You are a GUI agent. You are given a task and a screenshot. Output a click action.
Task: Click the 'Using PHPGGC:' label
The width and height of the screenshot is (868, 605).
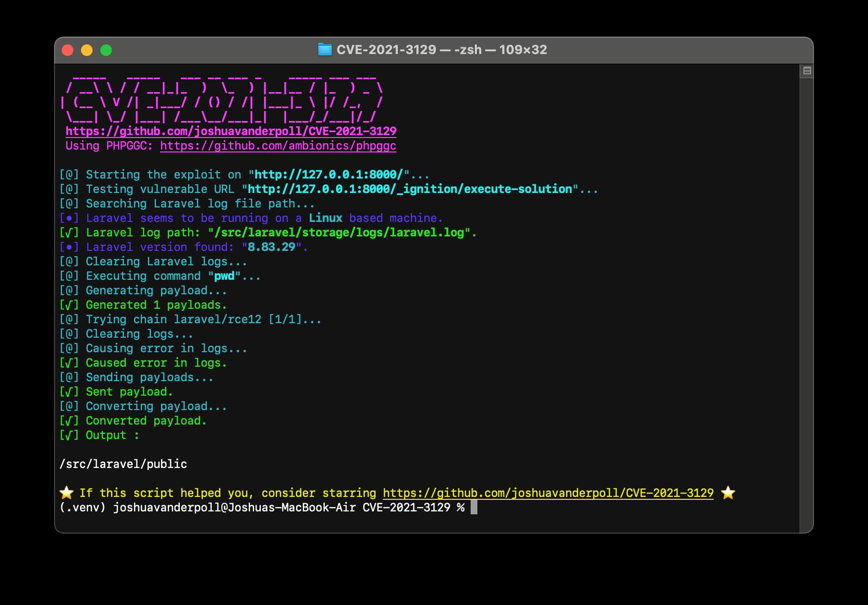coord(109,146)
